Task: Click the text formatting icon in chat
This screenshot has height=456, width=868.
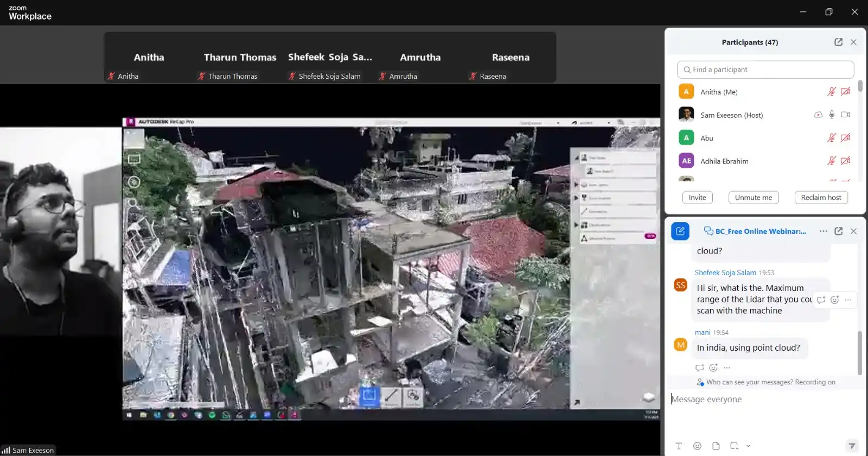Action: coord(679,446)
